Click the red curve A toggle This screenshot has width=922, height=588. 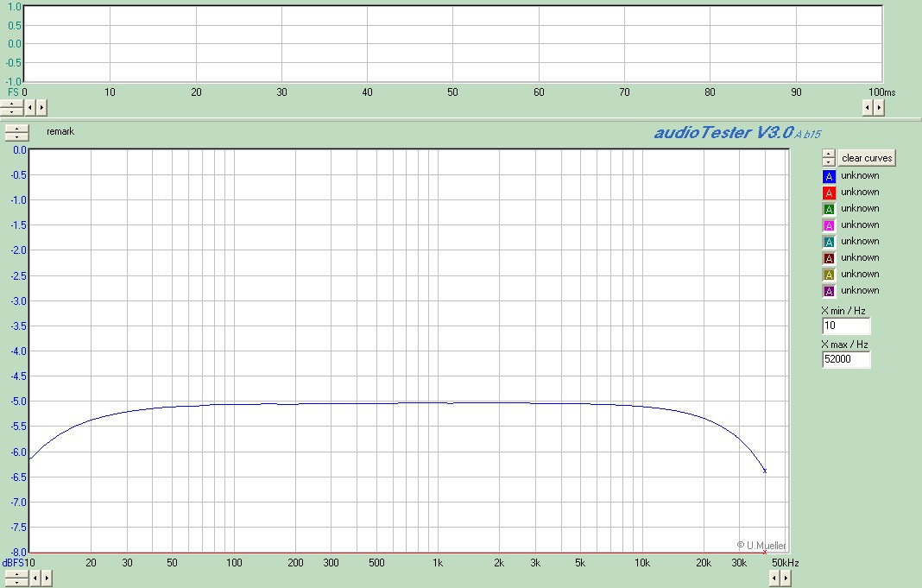click(829, 193)
